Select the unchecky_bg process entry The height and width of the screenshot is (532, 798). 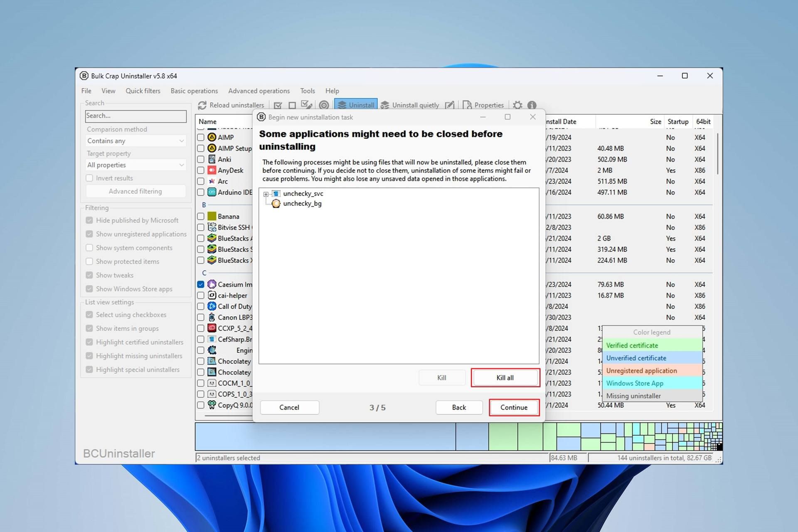(302, 203)
